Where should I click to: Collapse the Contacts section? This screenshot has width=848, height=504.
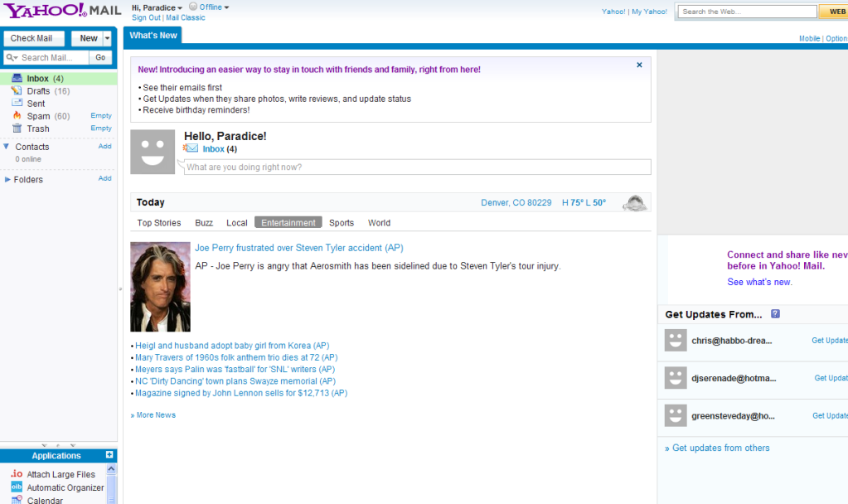[7, 147]
